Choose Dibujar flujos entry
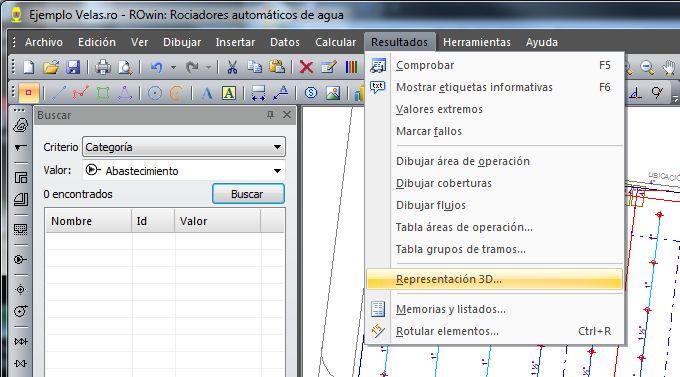Screen dimensions: 680x377 coord(494,205)
